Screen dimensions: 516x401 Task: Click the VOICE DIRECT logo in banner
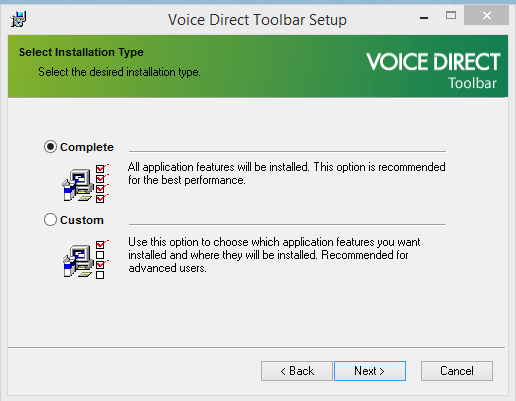(x=433, y=70)
